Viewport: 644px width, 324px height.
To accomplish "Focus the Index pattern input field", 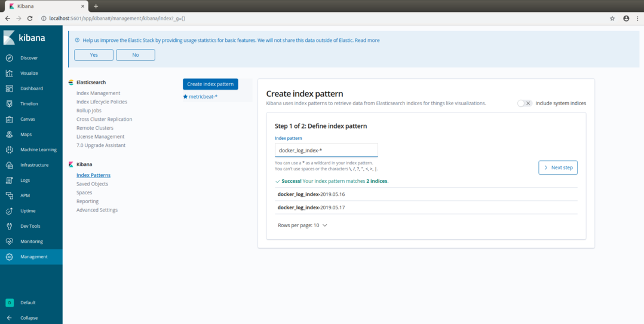I will 326,150.
